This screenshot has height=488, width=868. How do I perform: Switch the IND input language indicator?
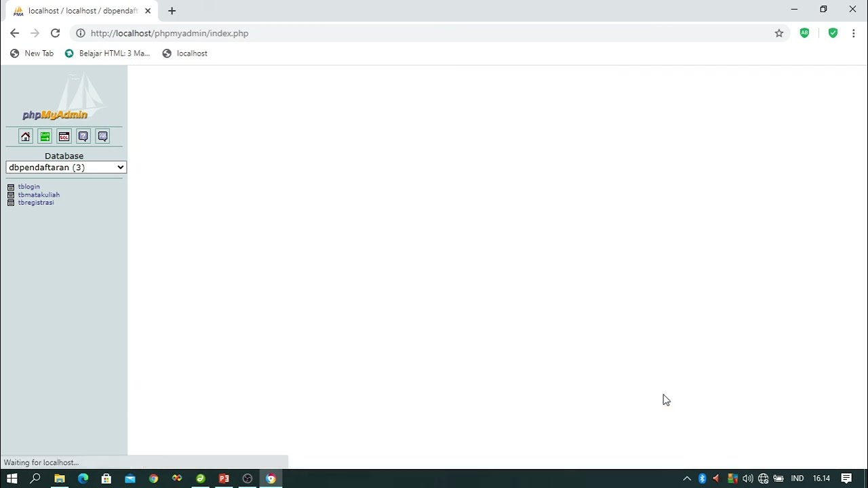[797, 479]
